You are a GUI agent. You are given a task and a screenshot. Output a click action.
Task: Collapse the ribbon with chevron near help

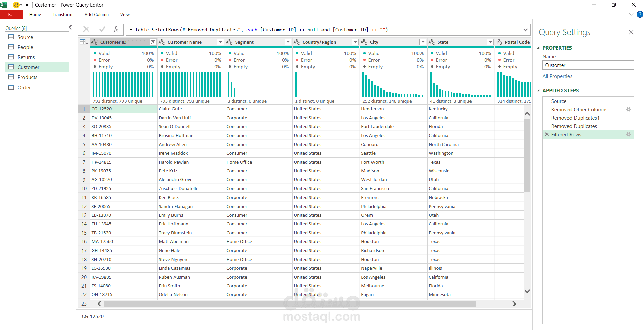click(x=631, y=14)
